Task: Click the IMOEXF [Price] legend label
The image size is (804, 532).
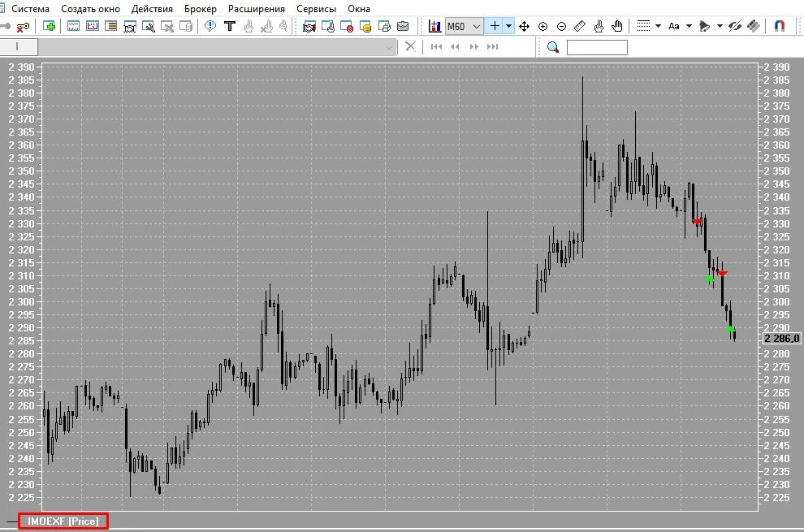Action: (63, 521)
